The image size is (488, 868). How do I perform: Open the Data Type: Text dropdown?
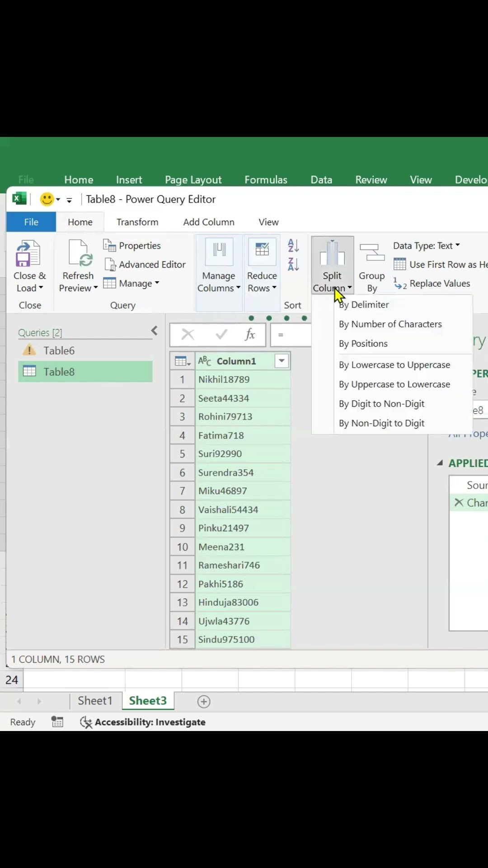(x=427, y=245)
